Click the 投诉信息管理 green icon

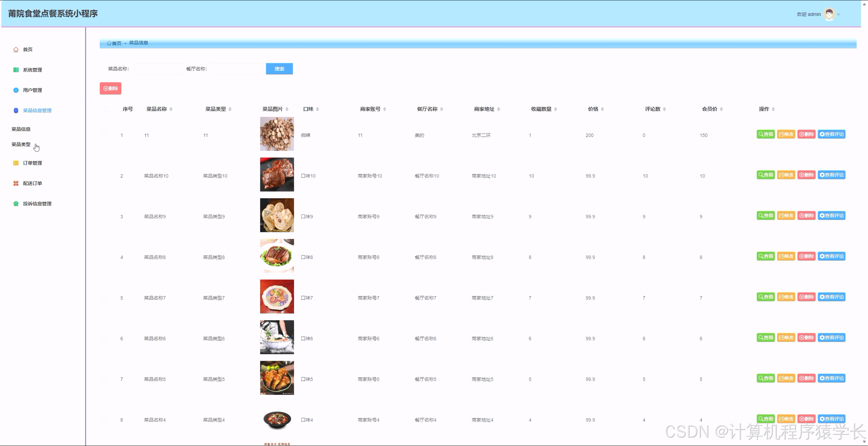pyautogui.click(x=16, y=204)
